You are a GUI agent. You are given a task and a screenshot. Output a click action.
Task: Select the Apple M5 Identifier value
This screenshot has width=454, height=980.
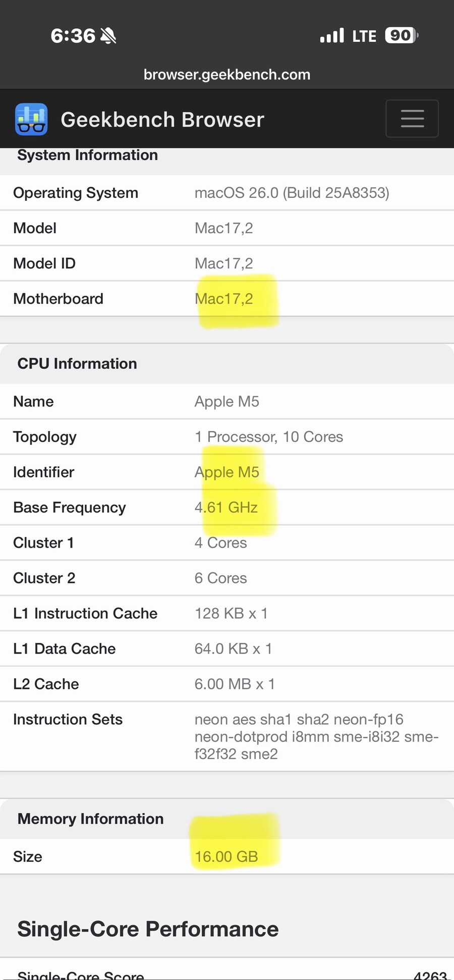click(x=227, y=472)
